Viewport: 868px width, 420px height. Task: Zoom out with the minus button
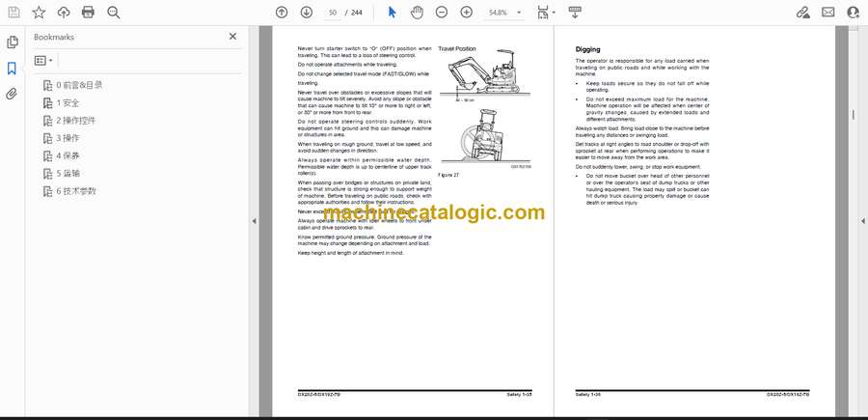(x=441, y=13)
